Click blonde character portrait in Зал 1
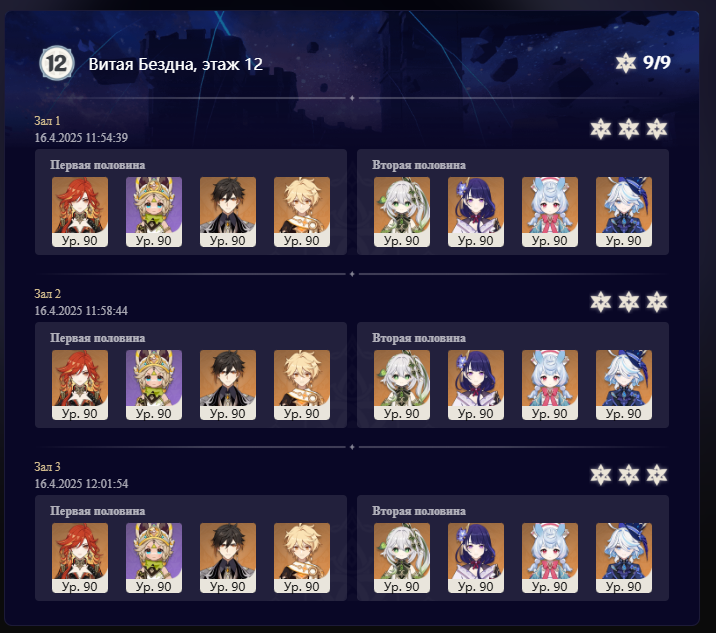This screenshot has height=633, width=716. click(x=302, y=212)
